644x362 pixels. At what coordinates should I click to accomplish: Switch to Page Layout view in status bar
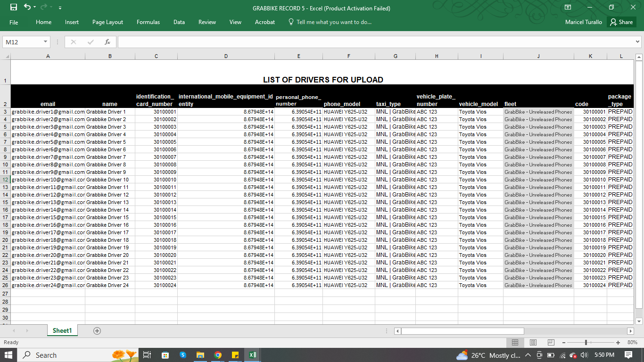click(x=533, y=342)
